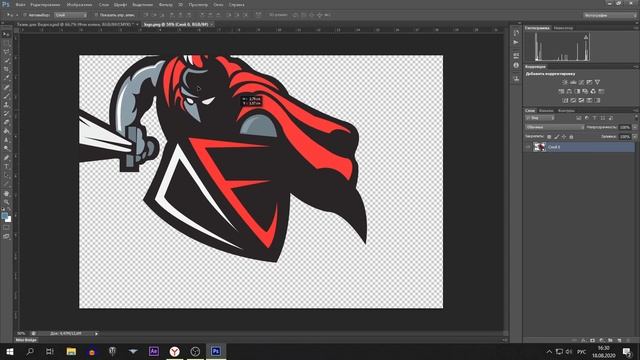640x360 pixels.
Task: Open the workspace switcher dropdown
Action: tap(609, 15)
